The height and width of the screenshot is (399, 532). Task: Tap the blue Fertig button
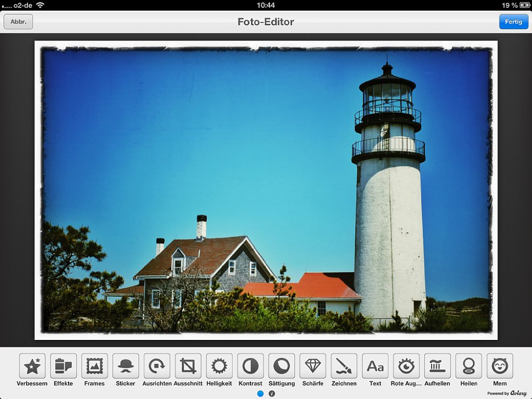513,22
